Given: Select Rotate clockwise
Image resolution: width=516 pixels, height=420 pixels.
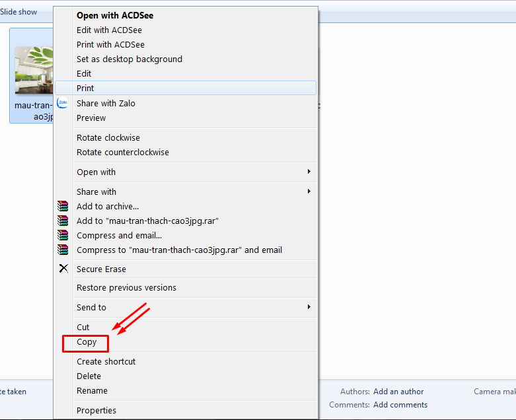Looking at the screenshot, I should 108,138.
